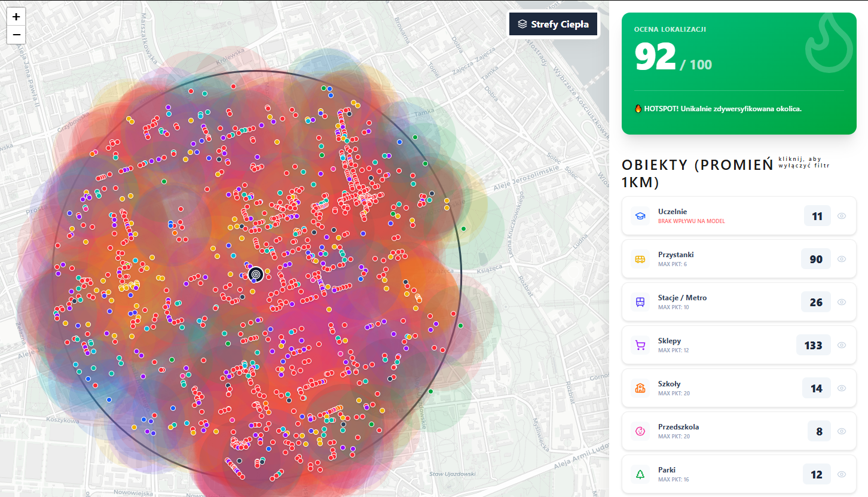
Task: Click the train icon for Stacje / Metro
Action: (x=640, y=302)
